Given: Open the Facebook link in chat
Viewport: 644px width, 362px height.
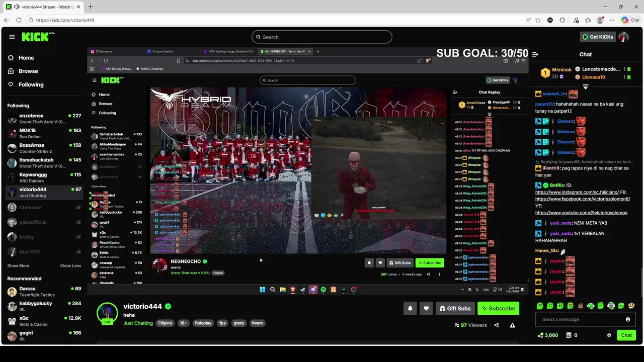Looking at the screenshot, I should pyautogui.click(x=583, y=199).
